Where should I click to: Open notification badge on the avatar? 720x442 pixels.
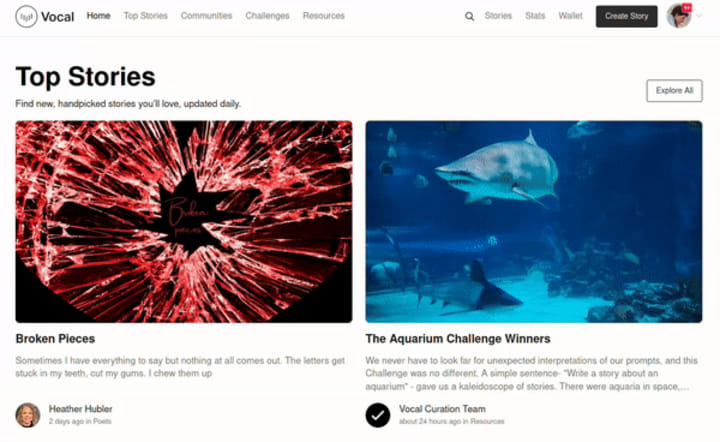(x=686, y=8)
